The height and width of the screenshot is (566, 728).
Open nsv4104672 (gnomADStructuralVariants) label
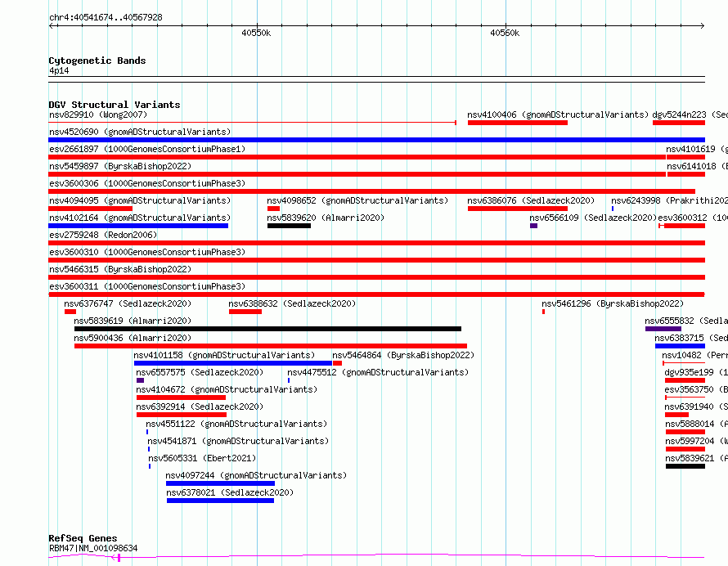pyautogui.click(x=227, y=389)
